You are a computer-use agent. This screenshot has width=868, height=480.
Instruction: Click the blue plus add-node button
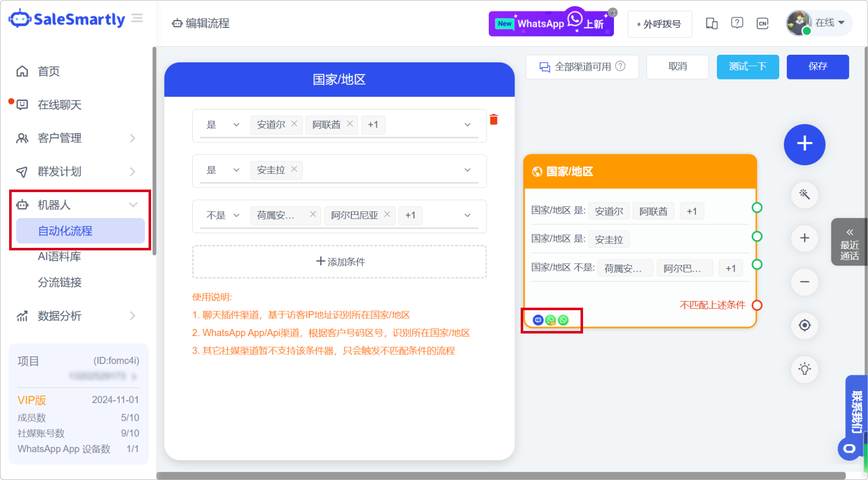point(804,144)
